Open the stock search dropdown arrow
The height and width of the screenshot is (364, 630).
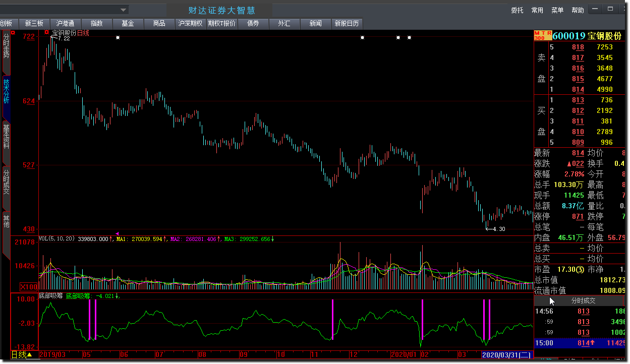pos(124,10)
